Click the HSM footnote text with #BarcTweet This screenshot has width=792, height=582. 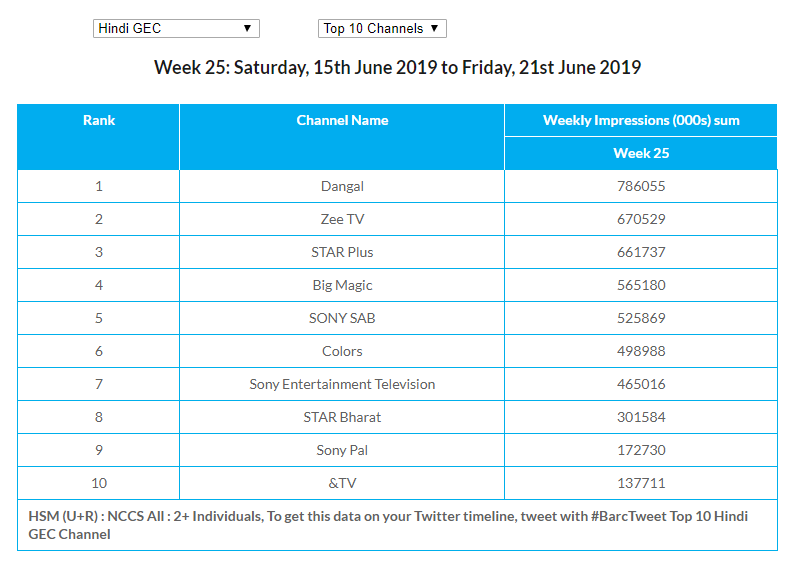click(389, 525)
